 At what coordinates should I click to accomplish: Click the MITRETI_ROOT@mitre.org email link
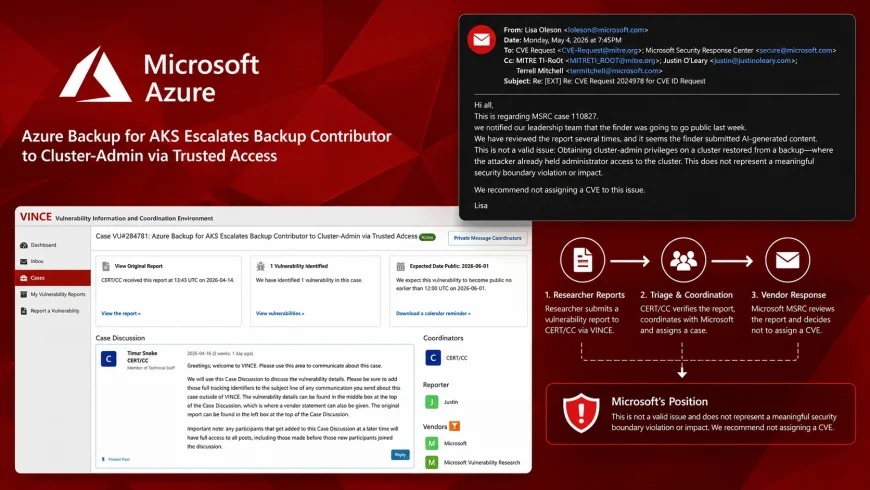[x=613, y=60]
